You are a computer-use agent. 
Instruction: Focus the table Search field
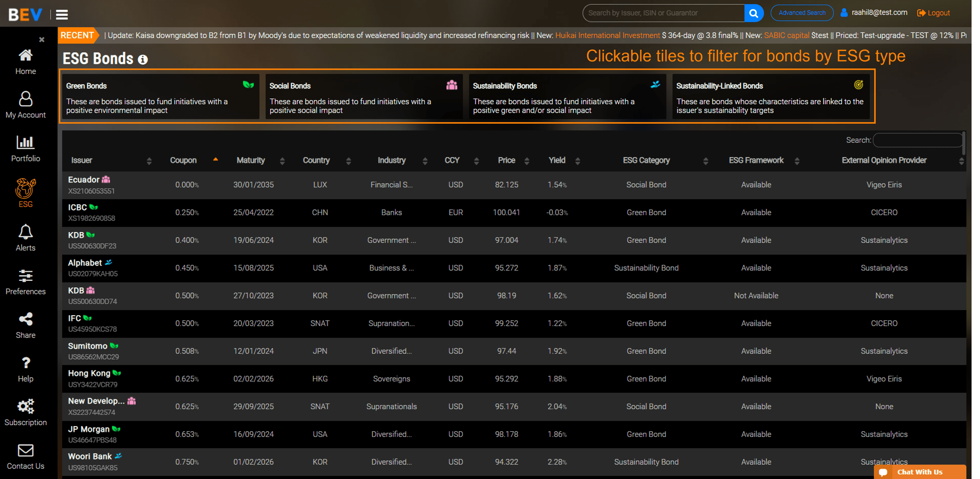coord(918,140)
